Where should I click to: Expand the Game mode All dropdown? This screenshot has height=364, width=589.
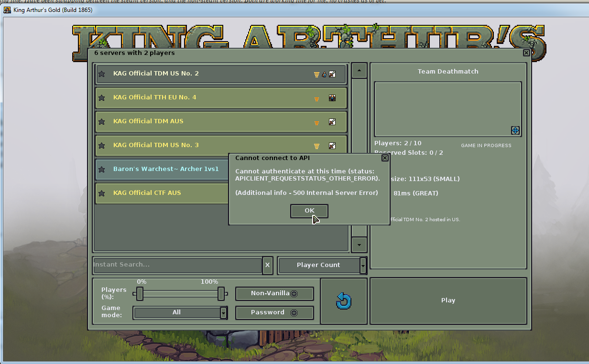click(223, 313)
